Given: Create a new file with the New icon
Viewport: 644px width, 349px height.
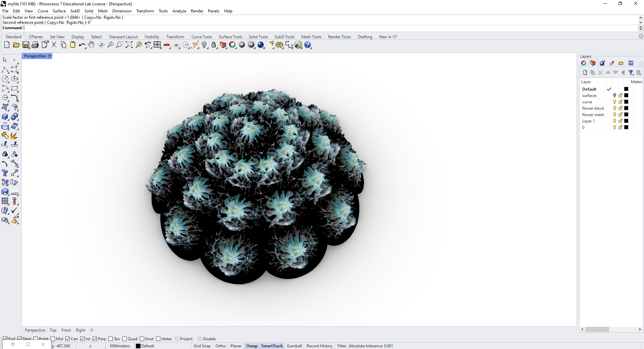Looking at the screenshot, I should (7, 45).
